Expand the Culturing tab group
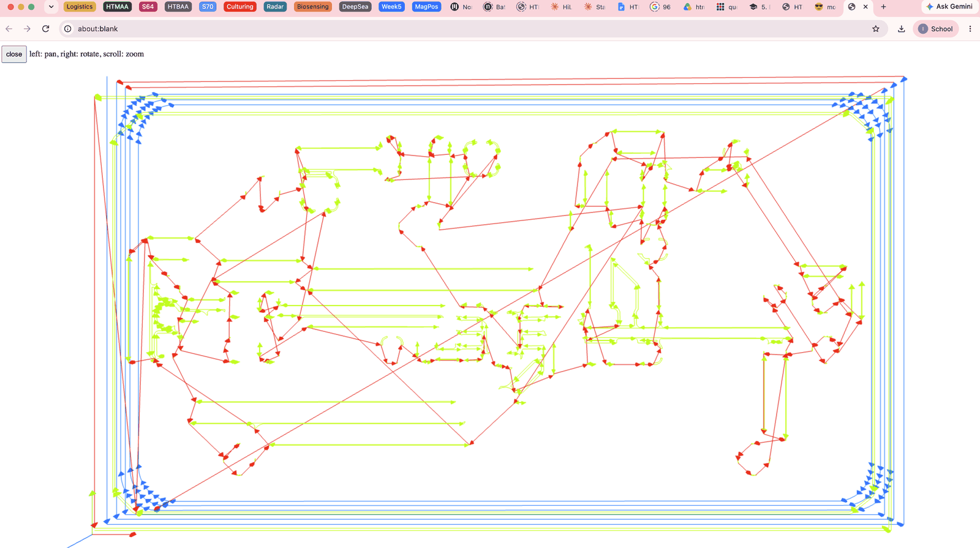Image resolution: width=980 pixels, height=548 pixels. click(x=240, y=7)
